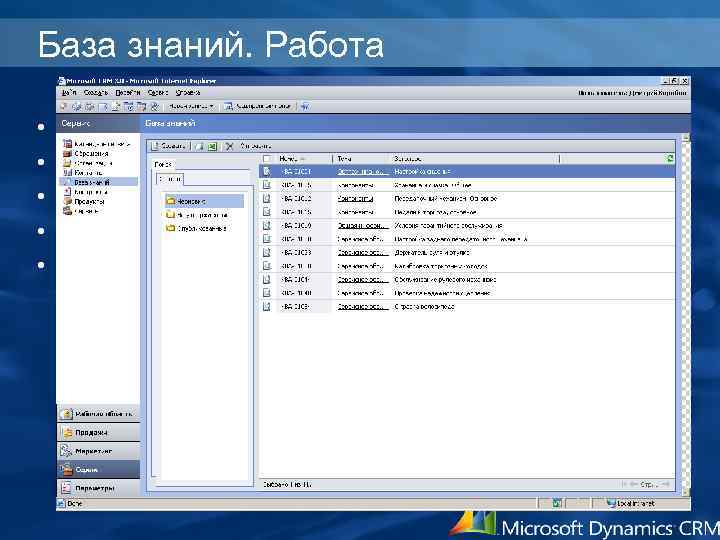Click the article icon in the highlighted row
Viewport: 720px width, 540px height.
[x=267, y=172]
